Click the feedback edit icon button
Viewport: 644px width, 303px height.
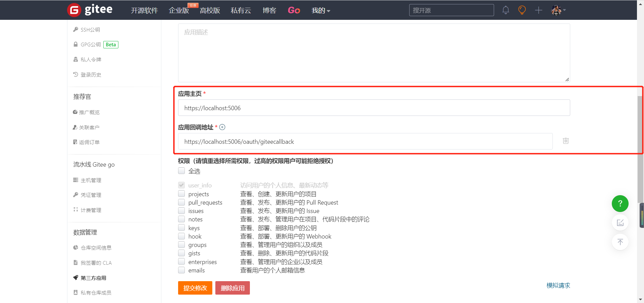point(620,223)
